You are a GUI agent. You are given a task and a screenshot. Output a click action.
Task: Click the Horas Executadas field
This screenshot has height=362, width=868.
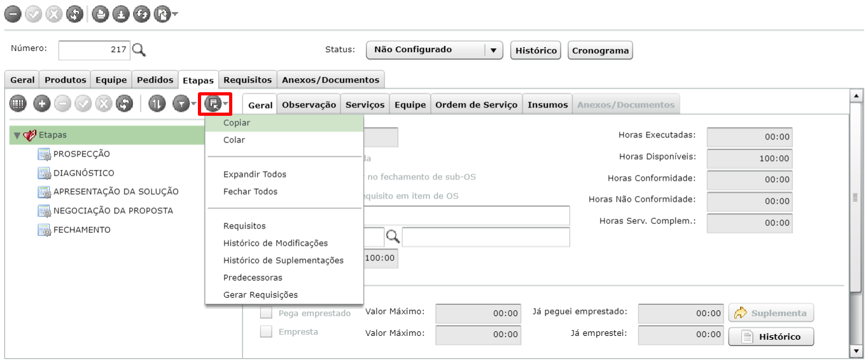(749, 137)
